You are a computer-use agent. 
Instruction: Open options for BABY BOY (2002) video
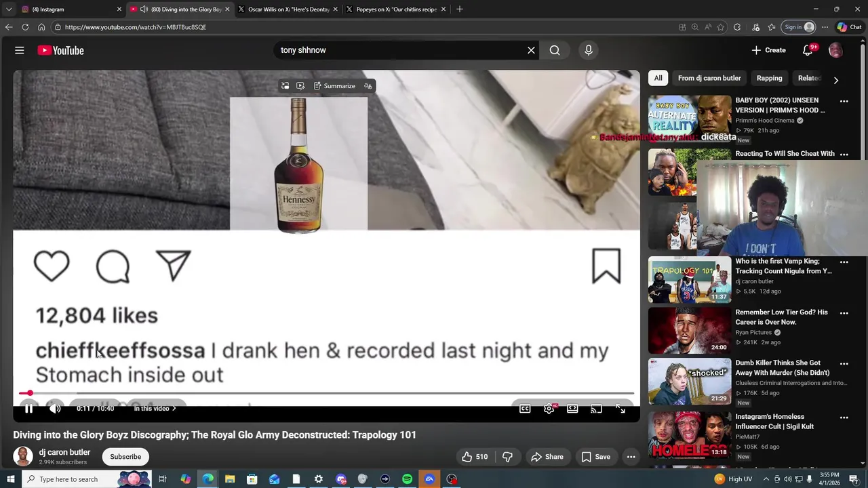(844, 101)
